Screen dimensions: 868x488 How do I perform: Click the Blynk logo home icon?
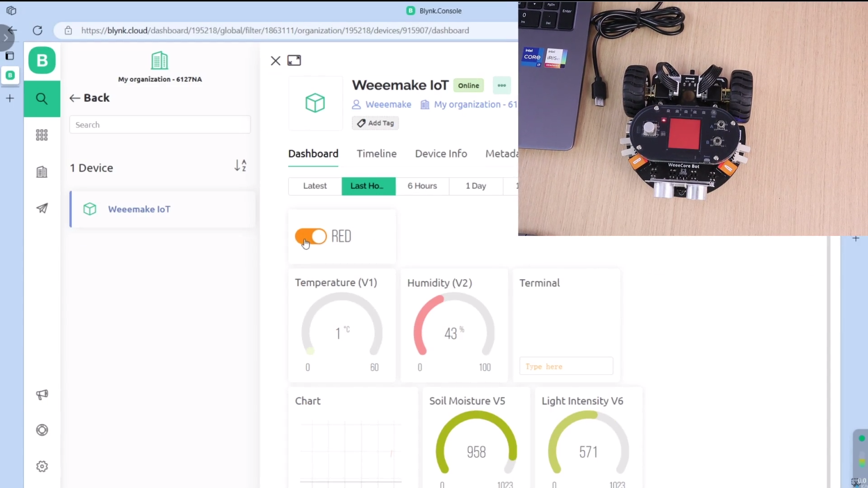point(42,60)
